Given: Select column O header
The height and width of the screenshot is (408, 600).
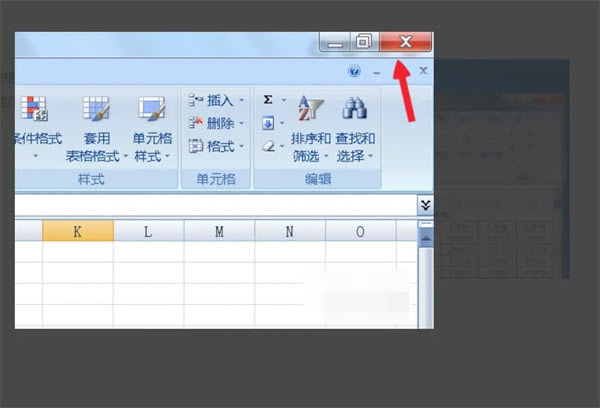Looking at the screenshot, I should (360, 231).
